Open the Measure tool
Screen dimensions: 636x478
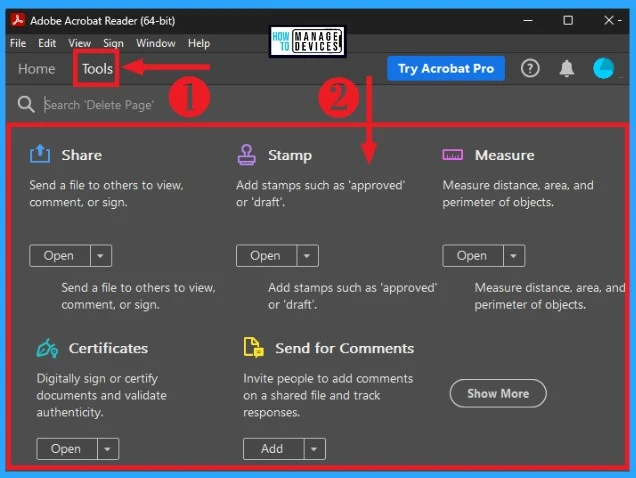[x=473, y=256]
